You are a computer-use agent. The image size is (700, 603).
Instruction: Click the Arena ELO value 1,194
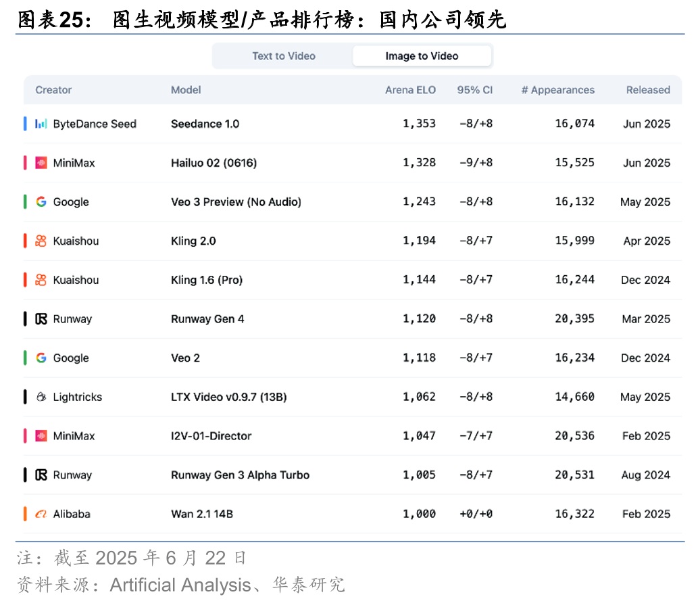click(x=419, y=240)
